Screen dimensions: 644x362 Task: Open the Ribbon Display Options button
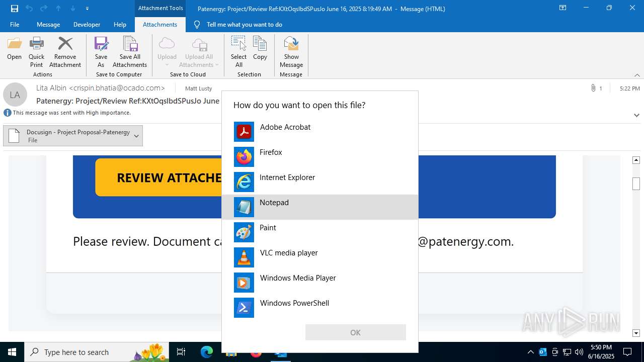563,8
